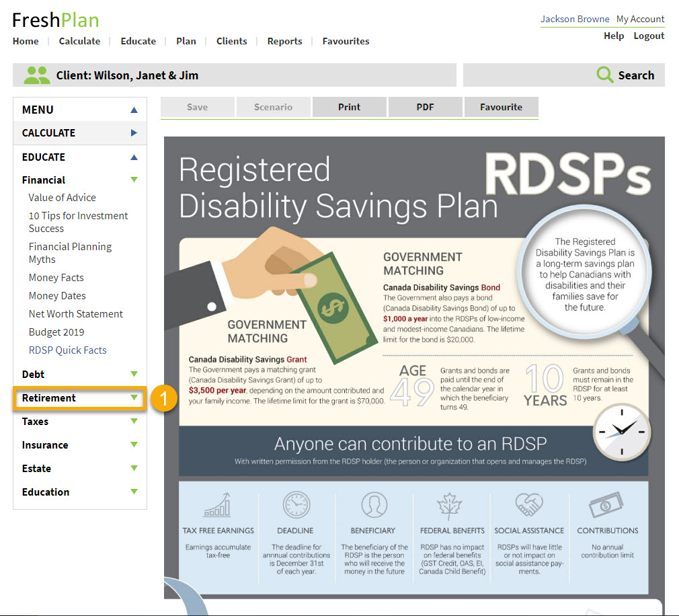
Task: Click the Search label
Action: pyautogui.click(x=636, y=75)
